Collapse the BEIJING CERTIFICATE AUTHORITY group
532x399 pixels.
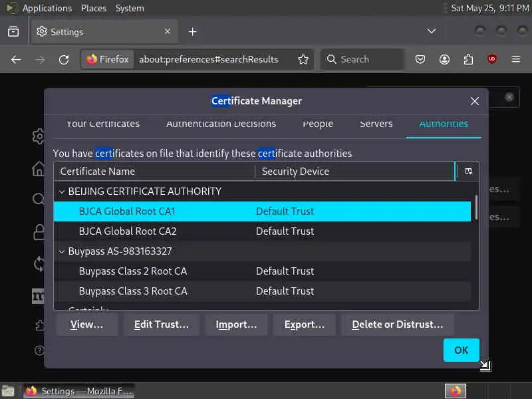62,192
